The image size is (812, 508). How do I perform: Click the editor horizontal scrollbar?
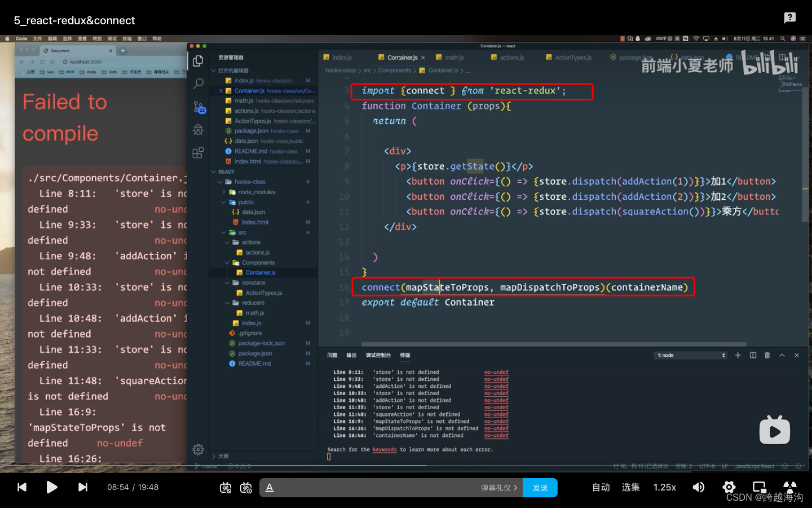coord(554,344)
